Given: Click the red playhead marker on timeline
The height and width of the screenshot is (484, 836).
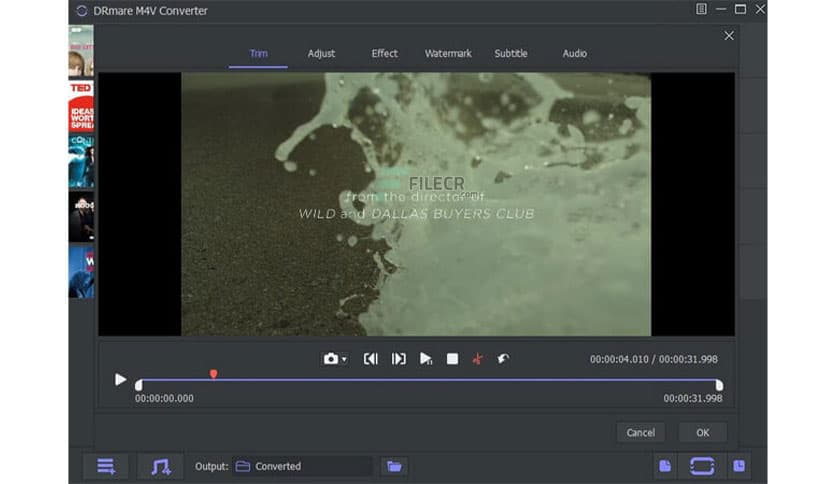Looking at the screenshot, I should [x=213, y=374].
